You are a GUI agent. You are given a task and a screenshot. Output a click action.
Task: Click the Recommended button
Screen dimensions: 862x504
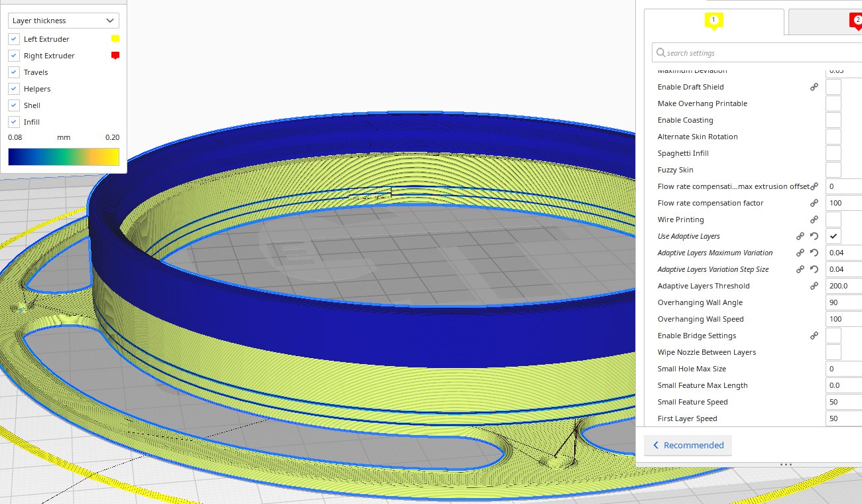tap(688, 445)
